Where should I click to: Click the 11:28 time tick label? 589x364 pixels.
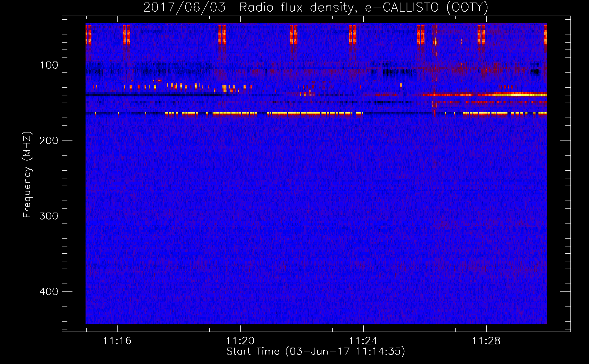[x=486, y=341]
